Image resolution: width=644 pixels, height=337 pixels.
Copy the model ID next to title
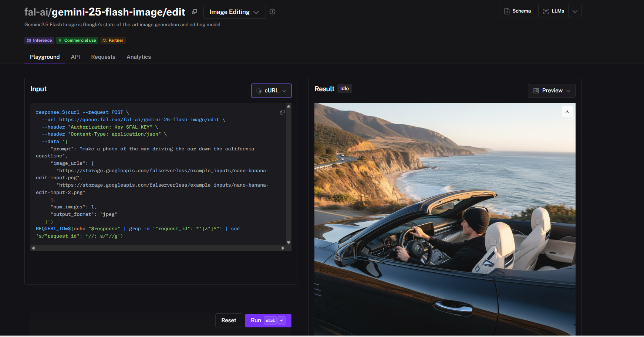pos(194,12)
